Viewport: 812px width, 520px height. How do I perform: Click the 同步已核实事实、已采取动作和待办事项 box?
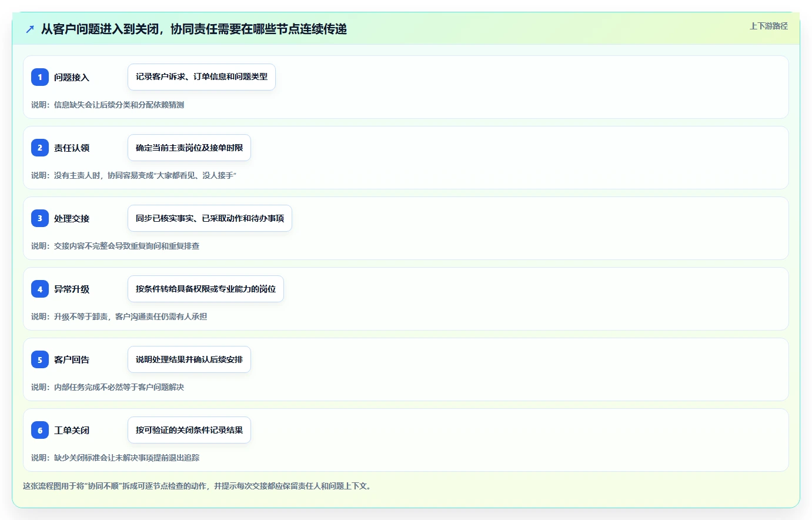coord(210,218)
